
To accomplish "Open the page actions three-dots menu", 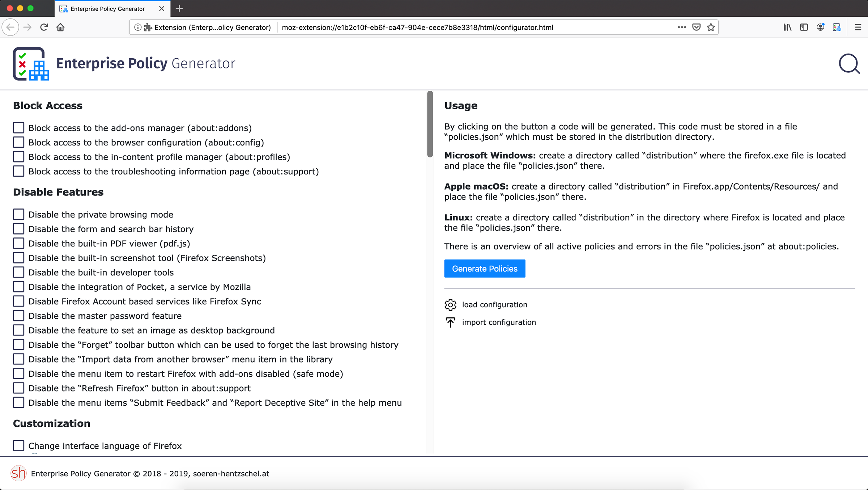I will coord(682,27).
